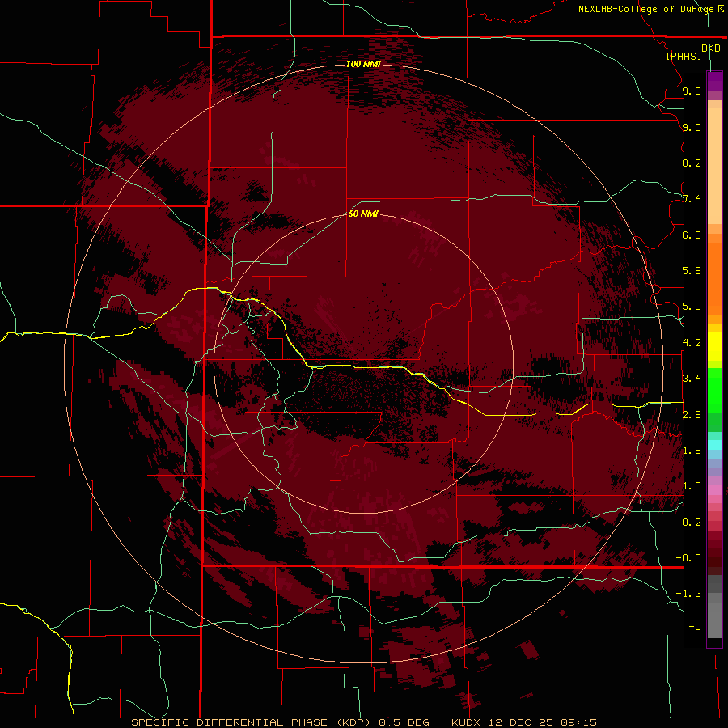Click the 9.0 value on color scale
Screen dimensions: 728x728
692,127
